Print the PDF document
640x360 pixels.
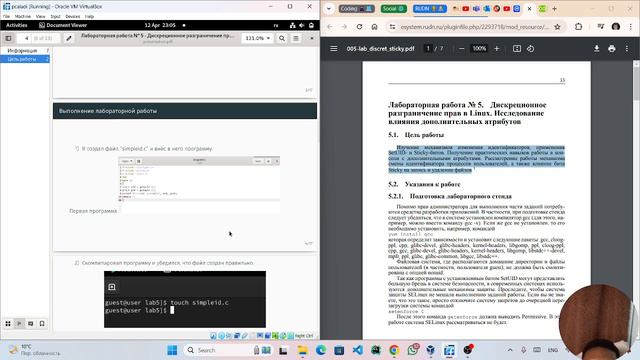pos(611,49)
